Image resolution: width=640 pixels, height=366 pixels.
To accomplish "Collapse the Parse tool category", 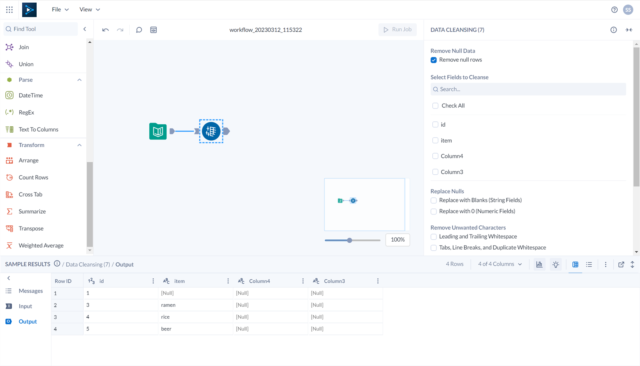I will coord(79,80).
